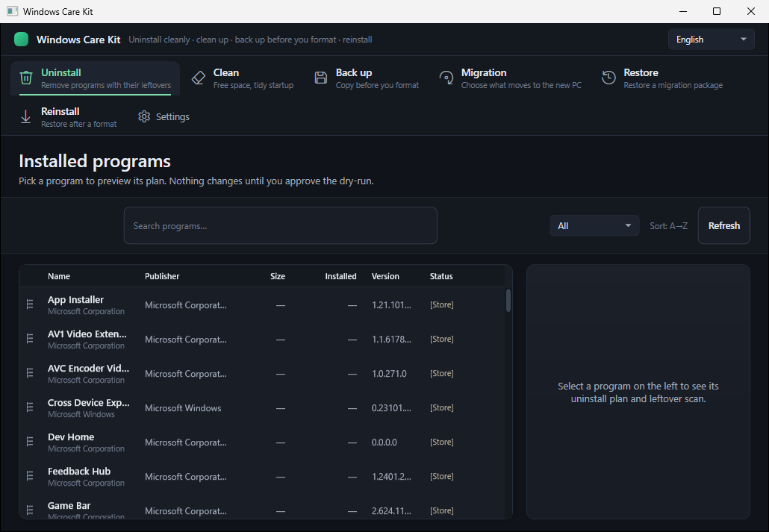This screenshot has width=769, height=532.
Task: Sort by the Status column header
Action: (x=441, y=276)
